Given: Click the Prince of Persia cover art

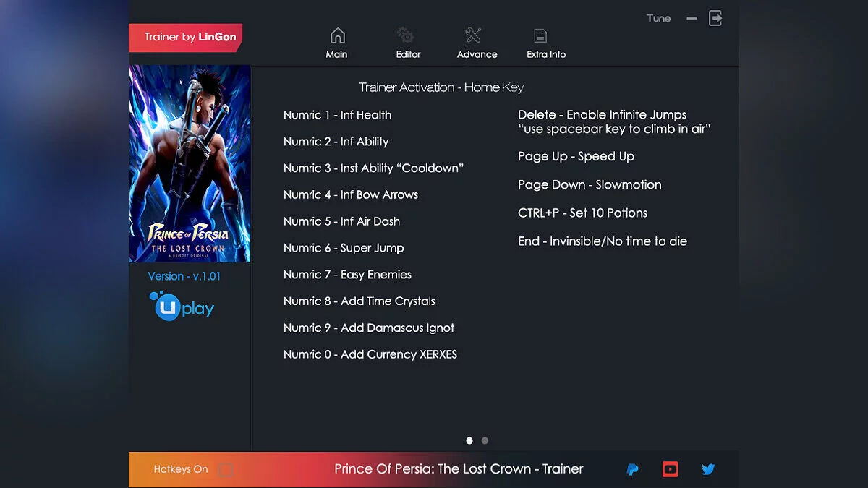Looking at the screenshot, I should tap(190, 164).
